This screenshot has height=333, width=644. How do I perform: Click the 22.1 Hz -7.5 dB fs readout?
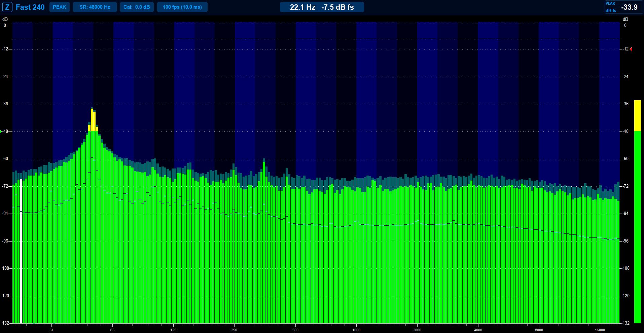click(322, 7)
